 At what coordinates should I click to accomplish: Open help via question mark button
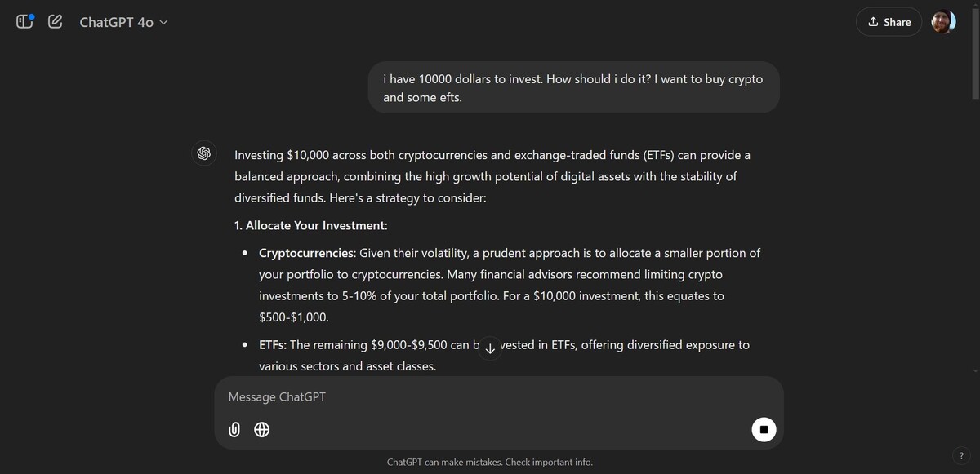(x=961, y=456)
